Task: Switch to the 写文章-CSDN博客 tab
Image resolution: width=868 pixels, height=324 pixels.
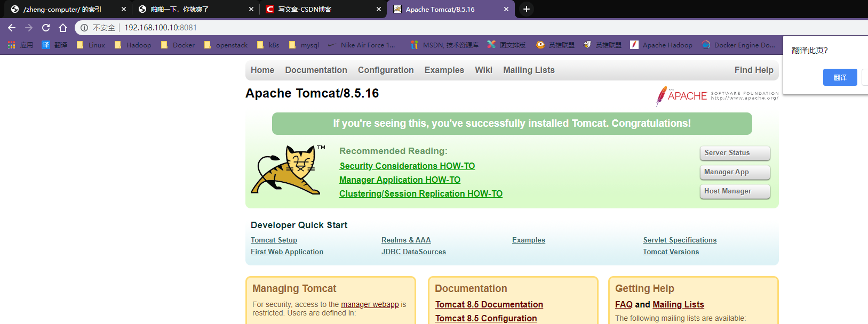Action: coord(305,9)
